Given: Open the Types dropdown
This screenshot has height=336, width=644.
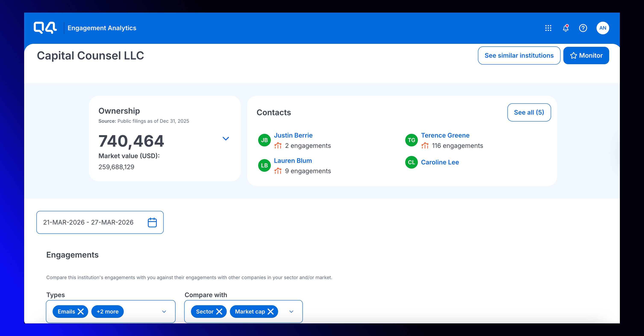Looking at the screenshot, I should coord(164,311).
